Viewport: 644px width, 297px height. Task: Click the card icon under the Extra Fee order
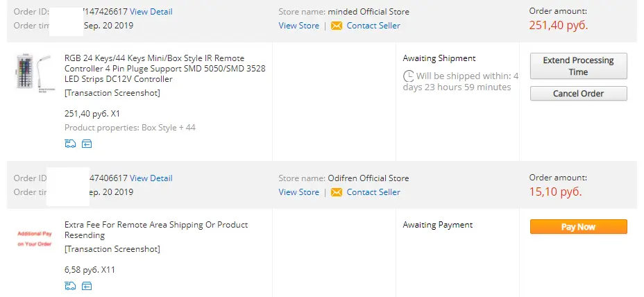[87, 286]
